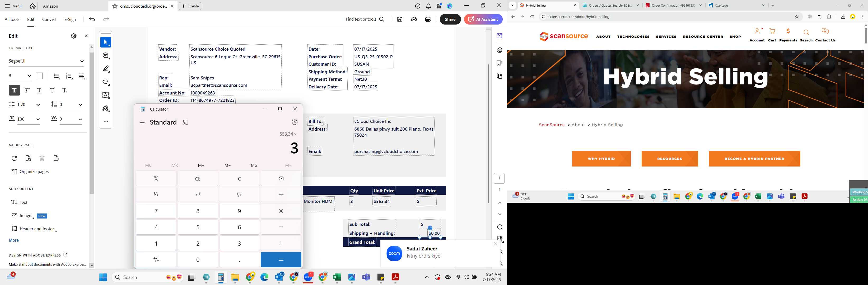Toggle subscript text formatting
The width and height of the screenshot is (868, 285).
(x=65, y=90)
